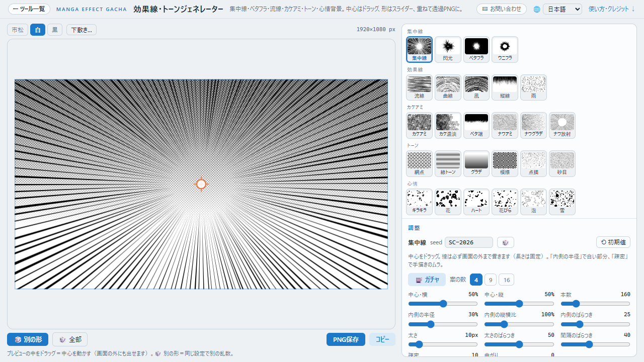Click the orange center crosshair handle
Screen dimensions: 644x362
201,184
